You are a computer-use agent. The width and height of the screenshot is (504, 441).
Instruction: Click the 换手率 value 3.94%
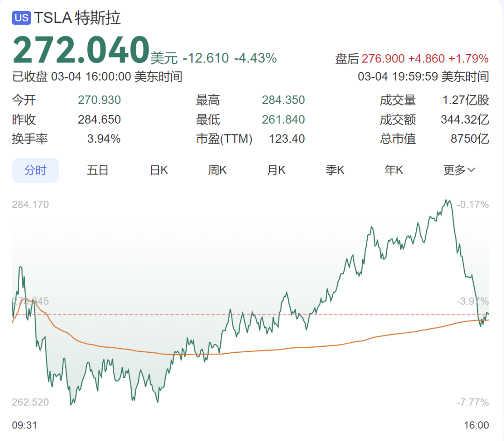point(104,139)
